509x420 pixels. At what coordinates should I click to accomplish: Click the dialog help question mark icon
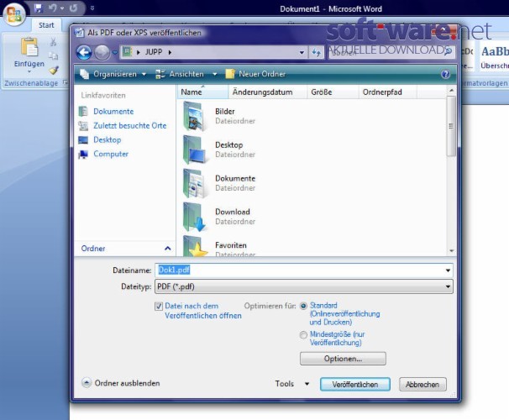(x=445, y=74)
